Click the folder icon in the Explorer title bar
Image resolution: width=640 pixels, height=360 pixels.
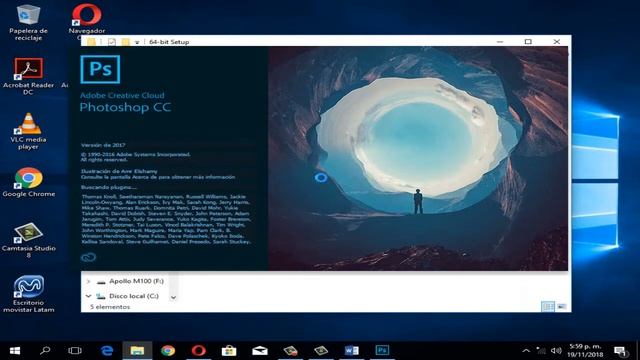(x=91, y=42)
